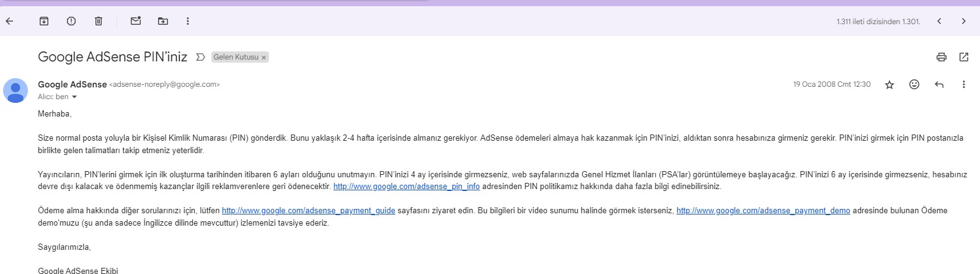Add an emoji reaction to the message

click(x=914, y=84)
